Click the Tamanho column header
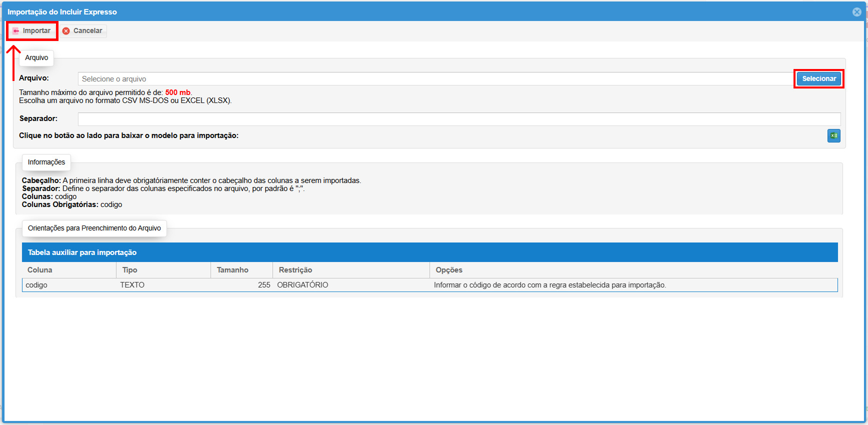 pyautogui.click(x=232, y=270)
